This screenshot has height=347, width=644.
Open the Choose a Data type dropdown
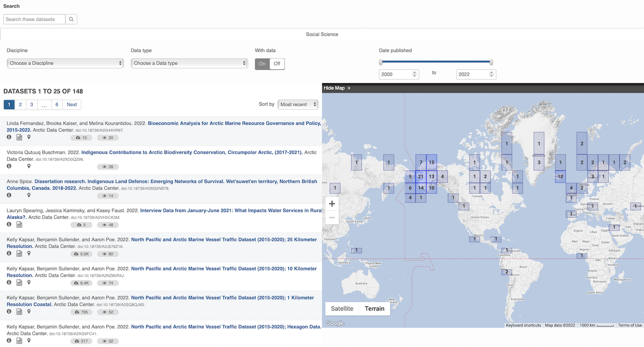point(189,63)
